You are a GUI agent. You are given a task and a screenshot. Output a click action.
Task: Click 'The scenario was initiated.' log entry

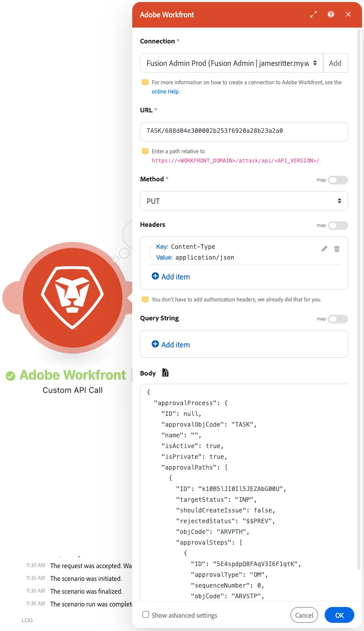point(86,578)
